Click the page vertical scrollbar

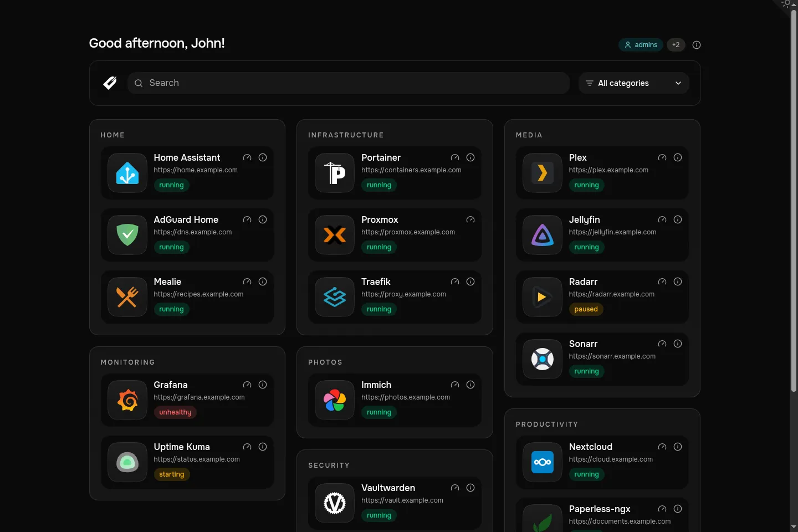(794, 201)
